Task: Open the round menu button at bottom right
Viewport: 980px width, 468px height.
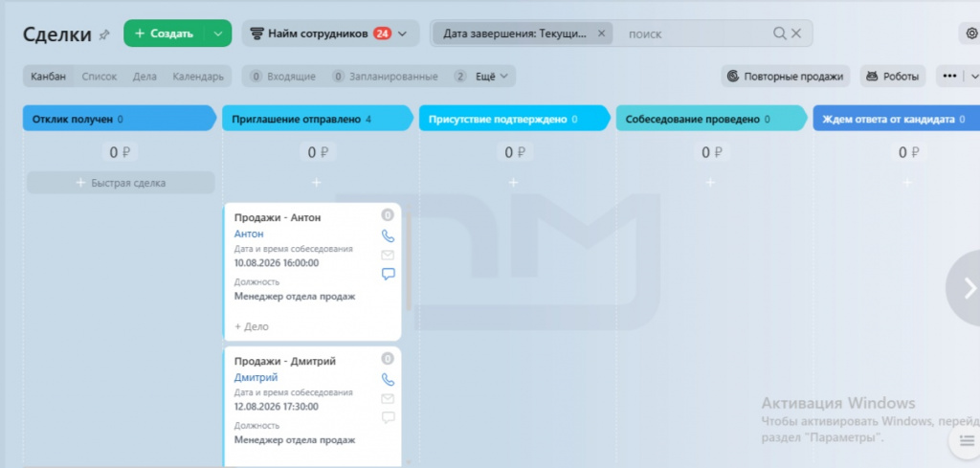Action: (x=967, y=440)
